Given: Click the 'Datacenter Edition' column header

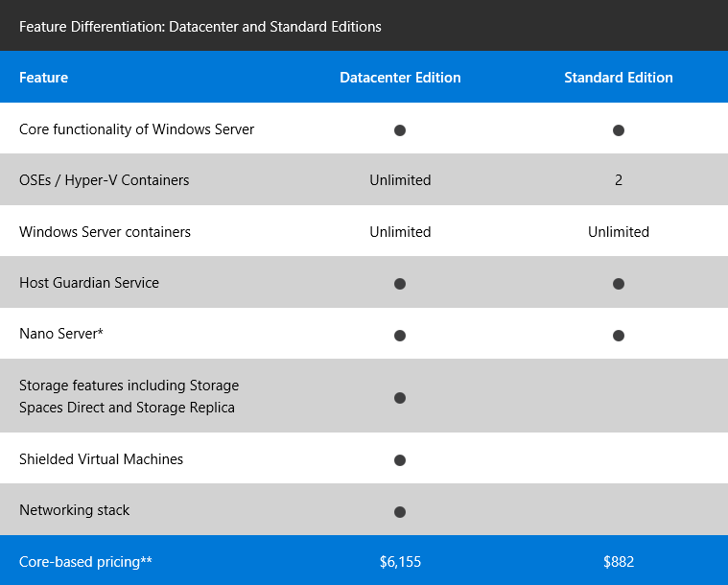Looking at the screenshot, I should (x=400, y=78).
